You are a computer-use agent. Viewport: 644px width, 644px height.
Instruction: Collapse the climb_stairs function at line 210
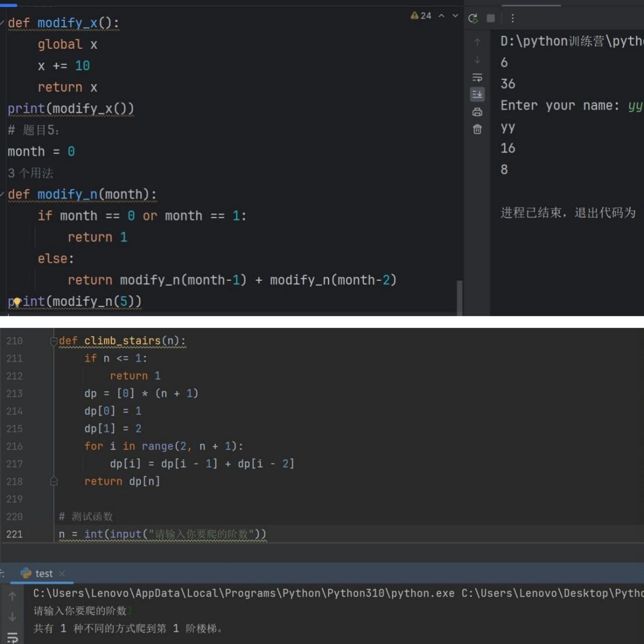[54, 341]
